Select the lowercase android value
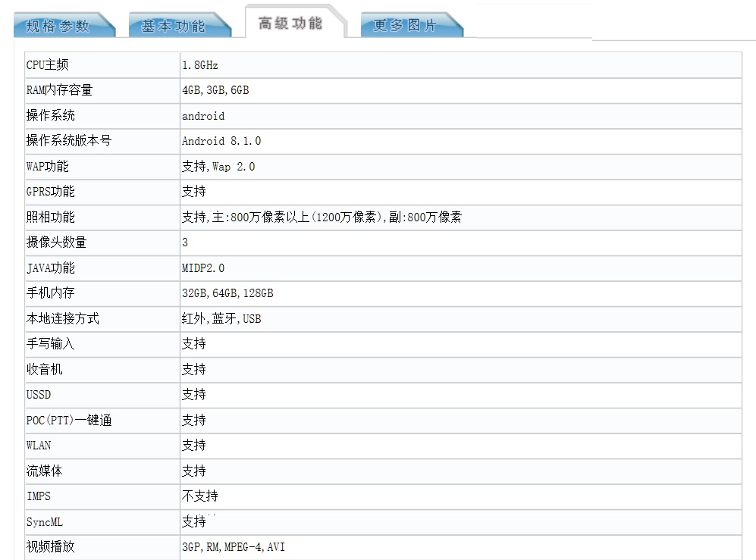Viewport: 756px width, 560px height. [203, 116]
